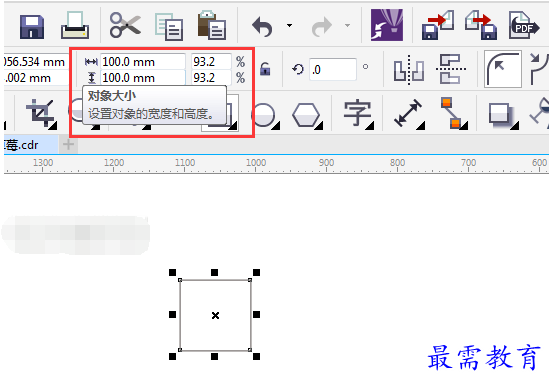Select the Text tool
Screen dimensions: 549x389
(357, 113)
